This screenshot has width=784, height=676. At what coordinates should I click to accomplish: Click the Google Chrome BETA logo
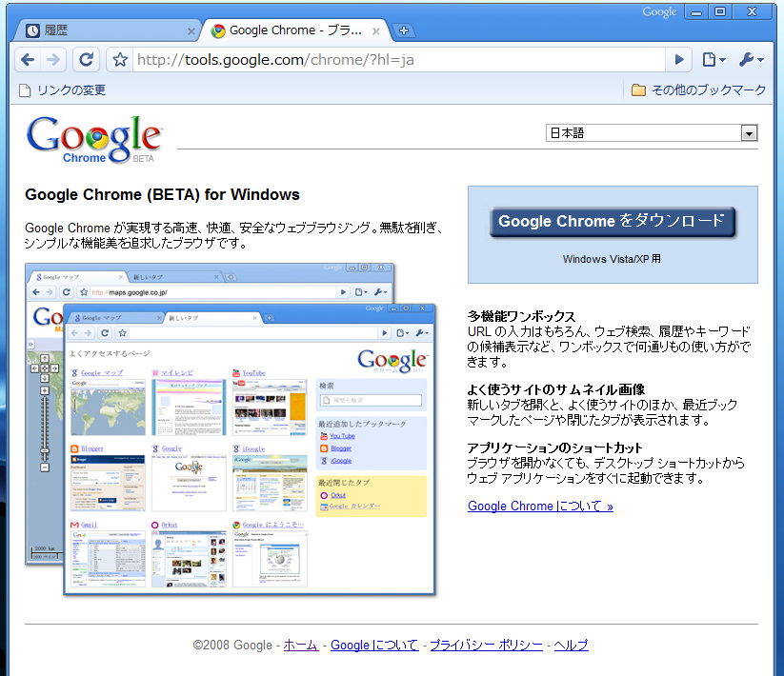tap(94, 140)
